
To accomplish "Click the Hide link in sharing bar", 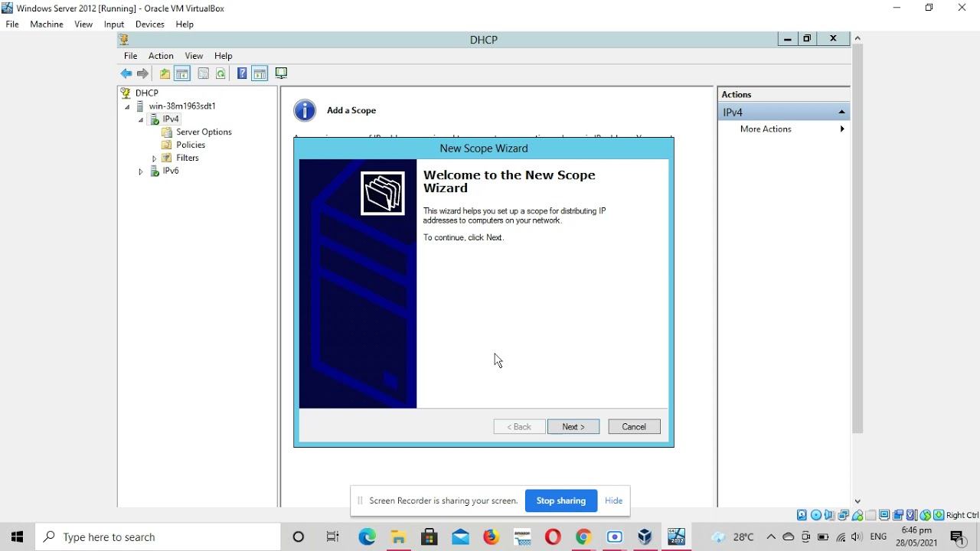I will pyautogui.click(x=613, y=500).
